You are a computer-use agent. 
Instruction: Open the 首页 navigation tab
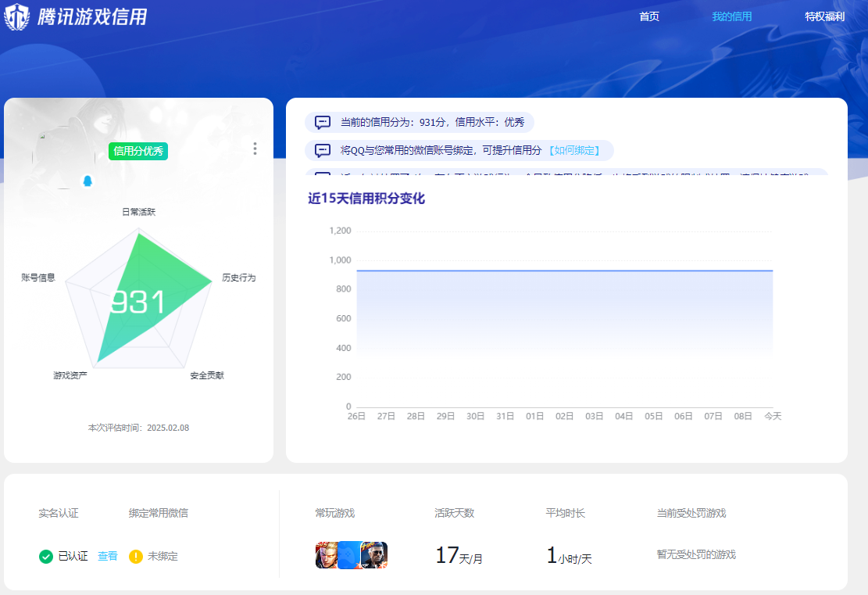(x=648, y=16)
